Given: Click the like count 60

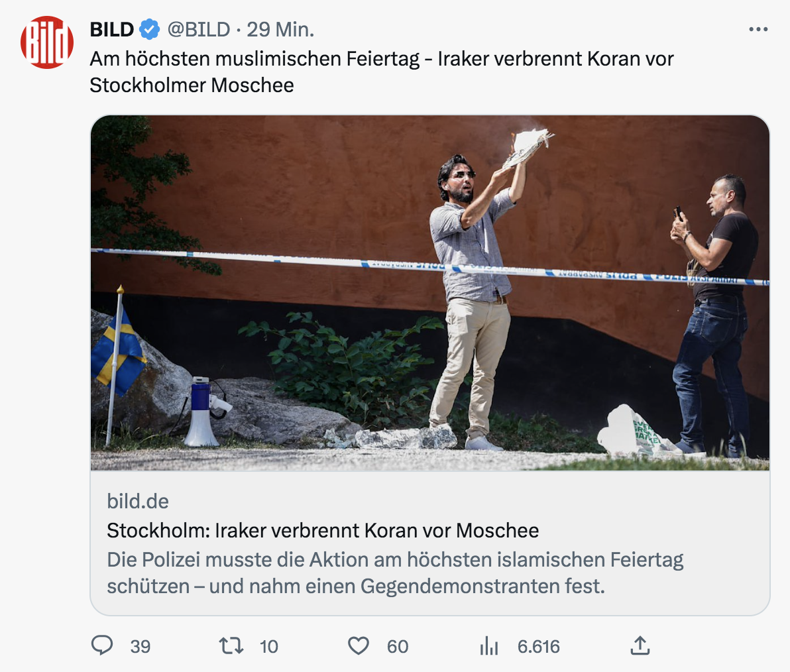Looking at the screenshot, I should point(398,646).
